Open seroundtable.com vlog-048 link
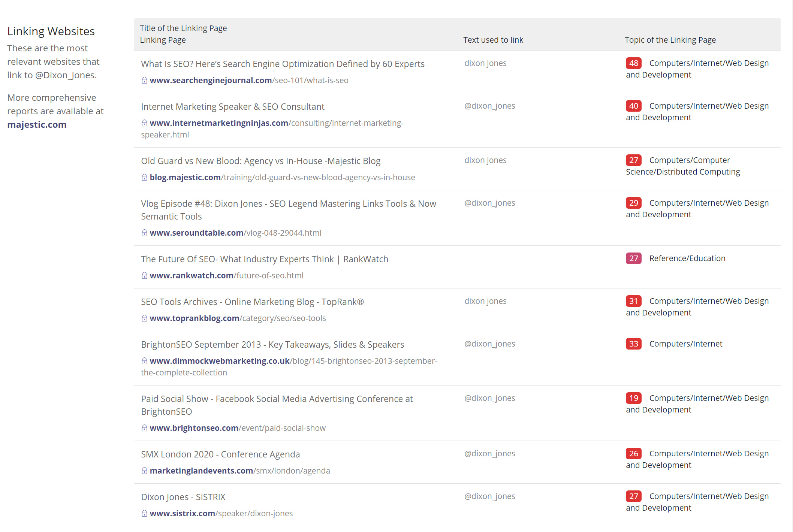793x532 pixels. (235, 233)
